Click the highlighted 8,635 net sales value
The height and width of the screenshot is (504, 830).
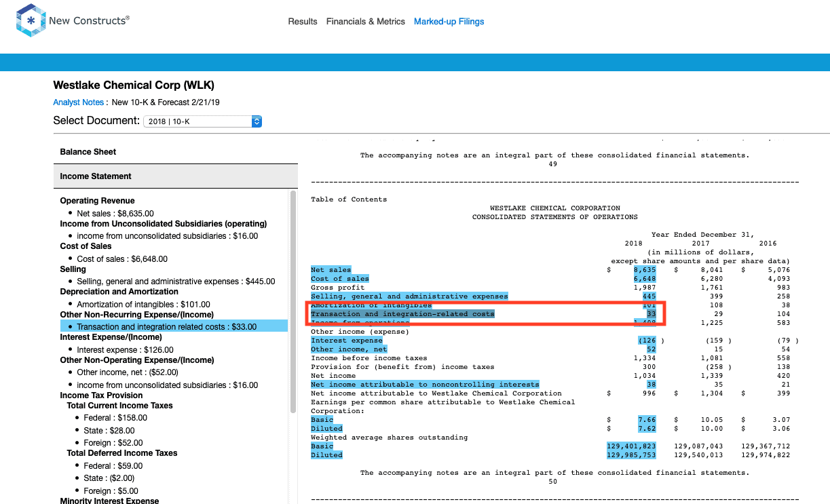click(x=645, y=270)
